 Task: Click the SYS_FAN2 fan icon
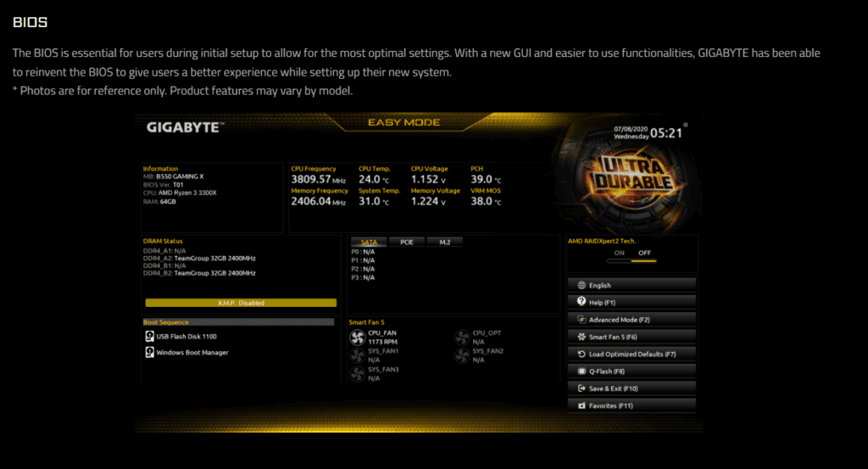coord(461,355)
